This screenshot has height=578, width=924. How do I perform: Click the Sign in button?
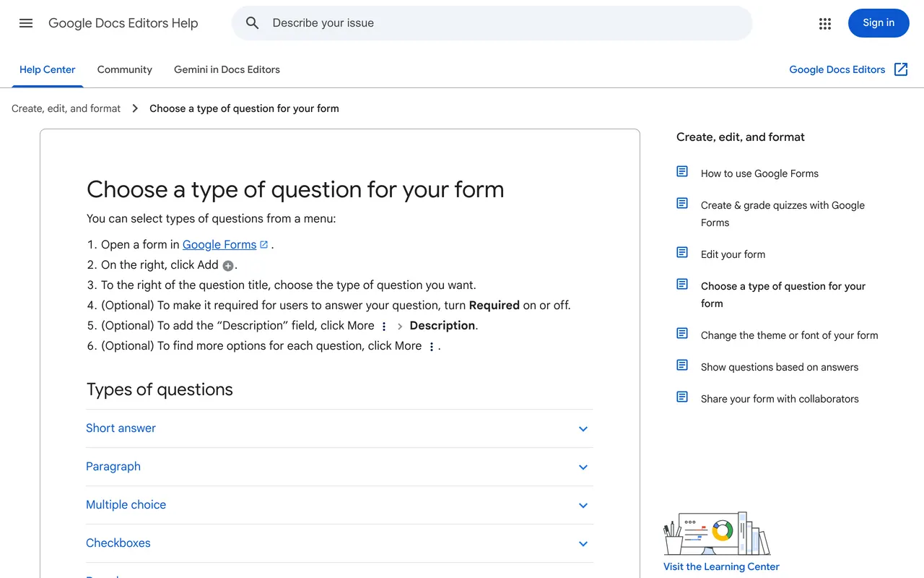pyautogui.click(x=879, y=23)
